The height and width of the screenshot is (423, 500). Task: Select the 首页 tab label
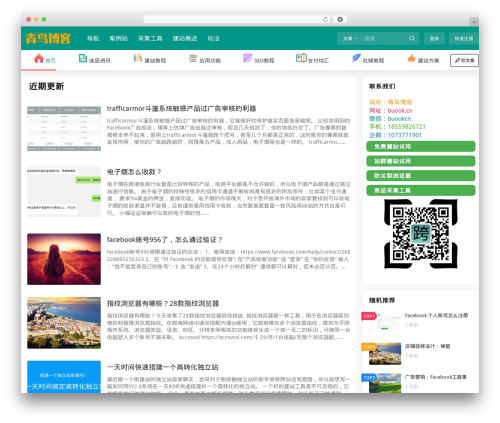[51, 60]
